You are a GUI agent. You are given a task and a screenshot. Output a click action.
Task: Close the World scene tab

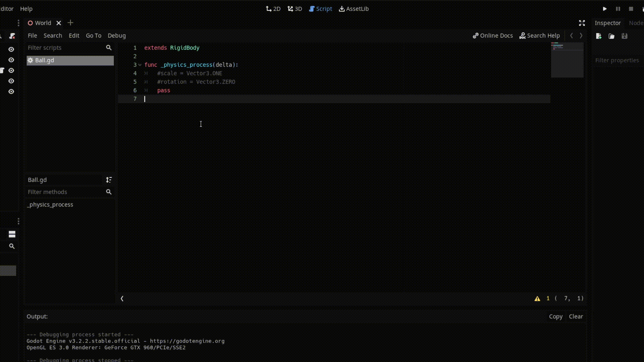[59, 23]
